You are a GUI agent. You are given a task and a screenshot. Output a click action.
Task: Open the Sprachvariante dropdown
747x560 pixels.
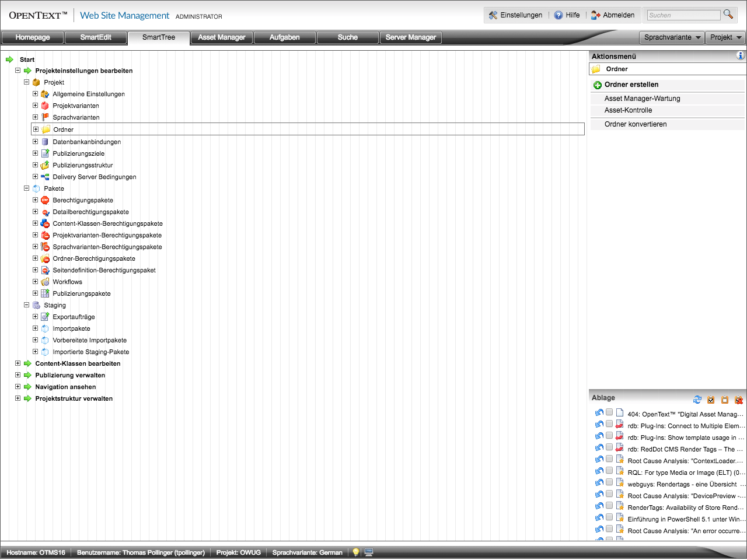[672, 37]
